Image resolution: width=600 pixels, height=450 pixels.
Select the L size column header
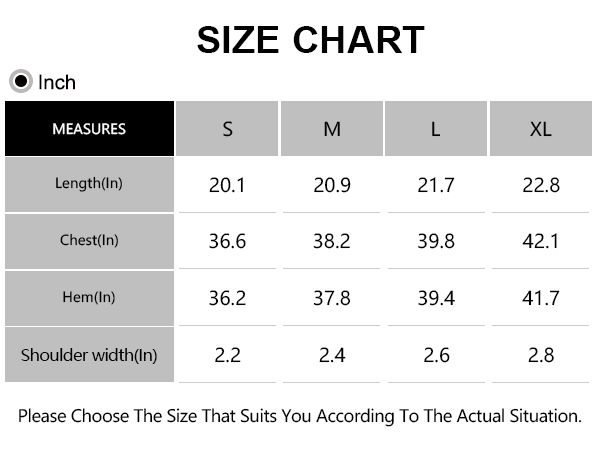tap(436, 129)
